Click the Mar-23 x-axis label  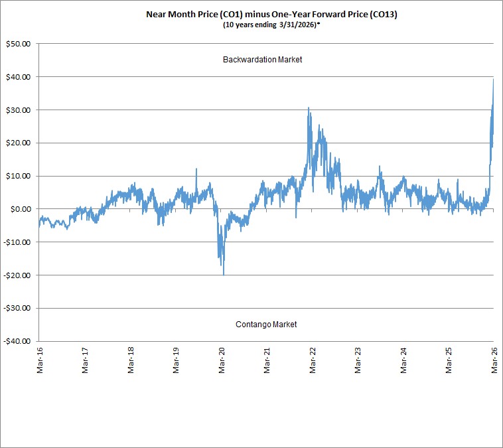[x=358, y=360]
